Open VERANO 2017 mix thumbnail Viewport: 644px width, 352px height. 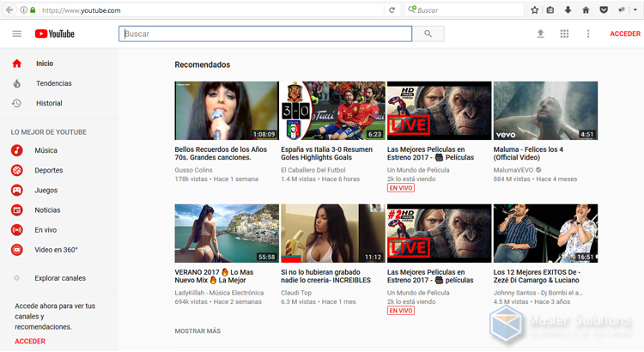(227, 234)
